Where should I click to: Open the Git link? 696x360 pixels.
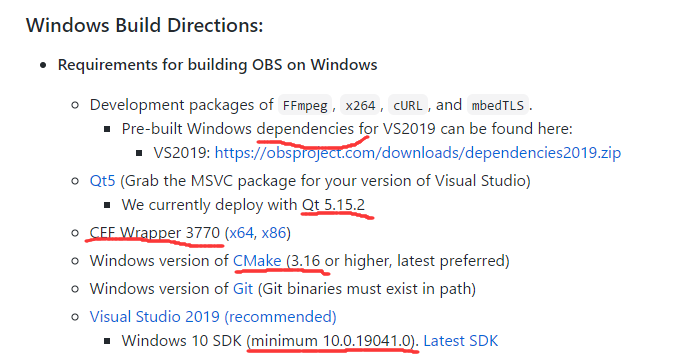[x=243, y=289]
